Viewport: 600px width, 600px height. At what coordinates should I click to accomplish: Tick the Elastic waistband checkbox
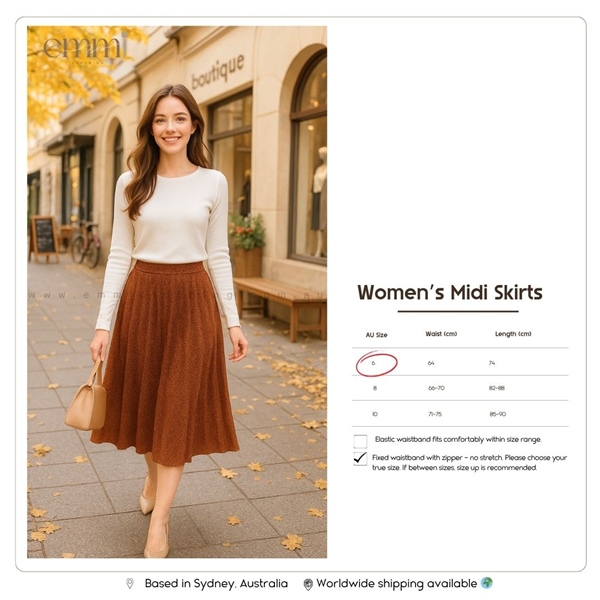coord(360,441)
